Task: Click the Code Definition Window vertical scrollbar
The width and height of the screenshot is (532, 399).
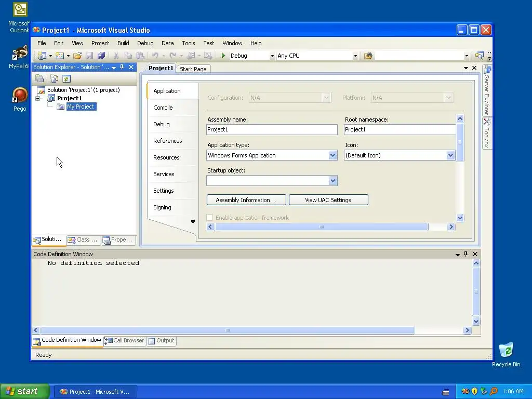Action: (x=476, y=292)
